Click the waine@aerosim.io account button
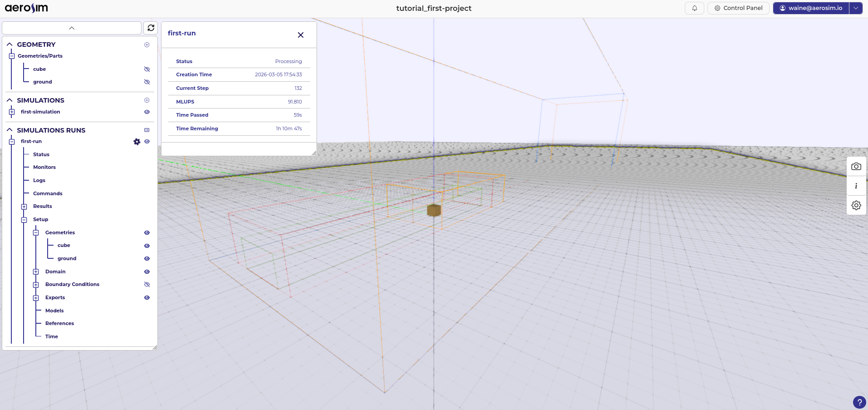This screenshot has width=868, height=410. 811,8
